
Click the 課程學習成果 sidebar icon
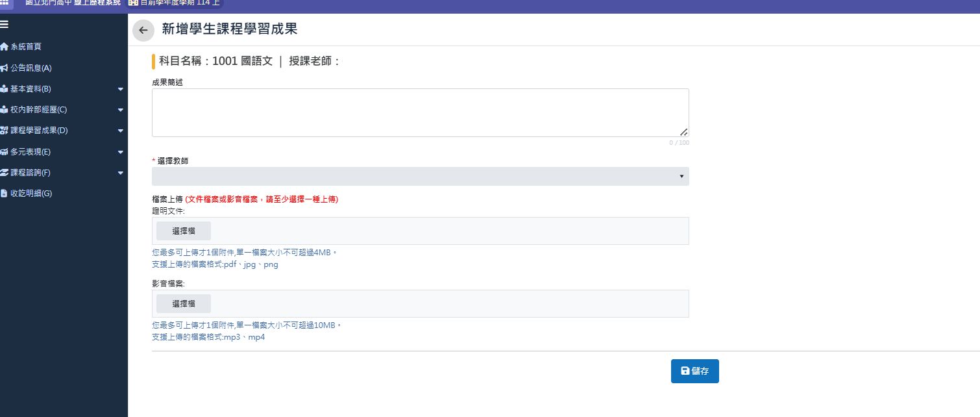(5, 131)
